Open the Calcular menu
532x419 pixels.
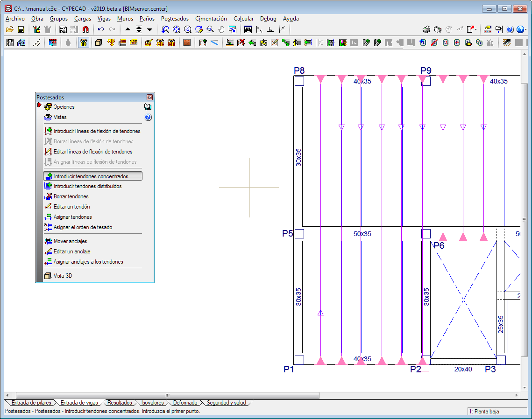pyautogui.click(x=244, y=19)
